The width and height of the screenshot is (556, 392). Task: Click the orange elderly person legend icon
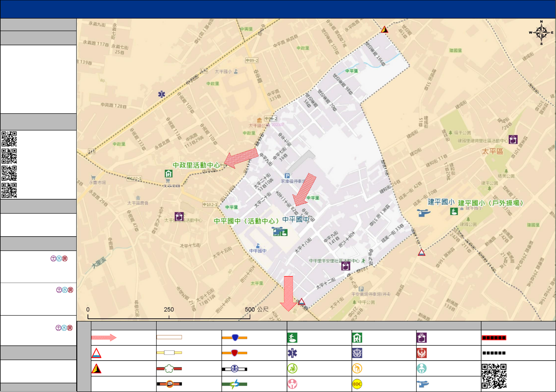pos(357,369)
